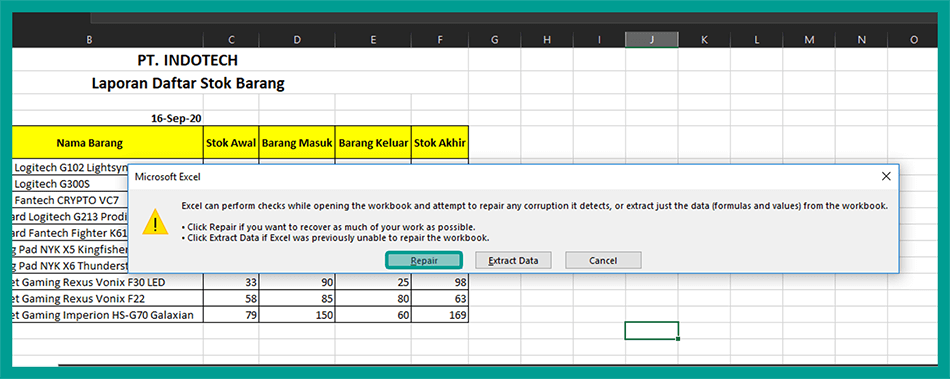Select column F header
The height and width of the screenshot is (379, 950).
[440, 39]
